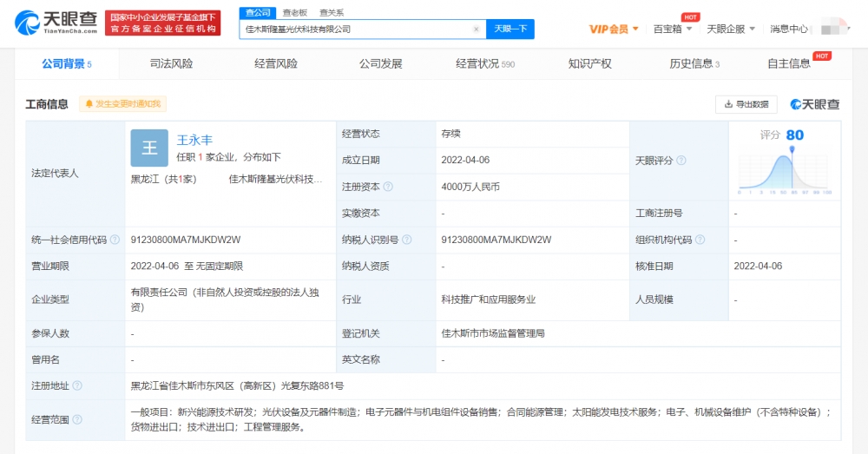Select the 查关系 search tab
This screenshot has width=868, height=454.
click(331, 12)
